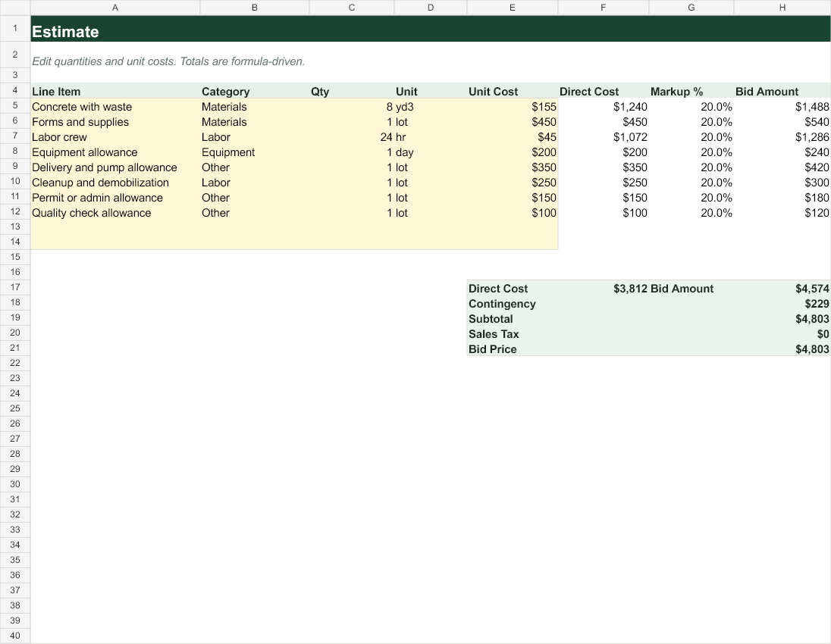Viewport: 831px width, 644px height.
Task: Click the Subtotal summary label
Action: (x=512, y=319)
